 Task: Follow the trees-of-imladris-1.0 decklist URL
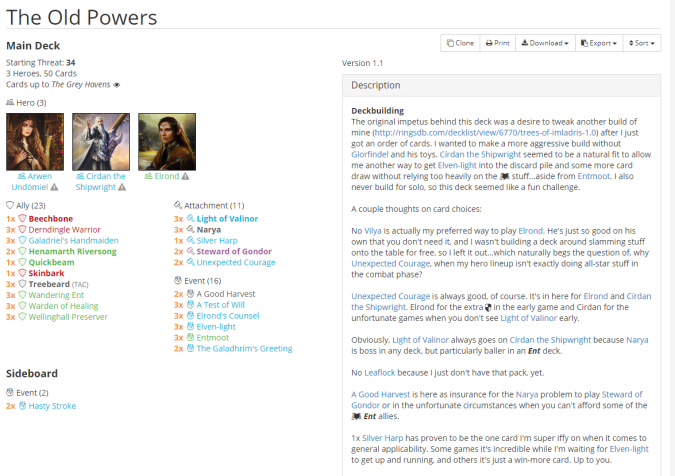coord(485,133)
